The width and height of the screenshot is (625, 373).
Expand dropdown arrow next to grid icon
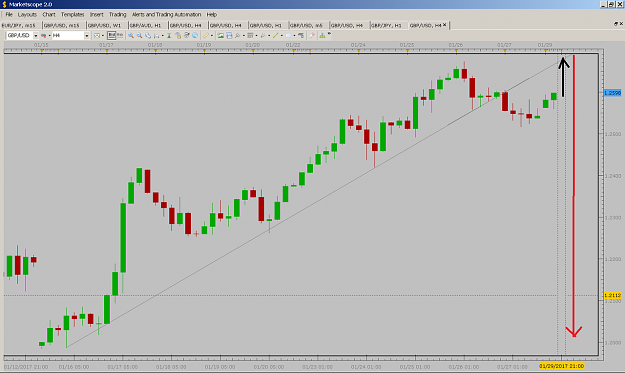pos(256,35)
